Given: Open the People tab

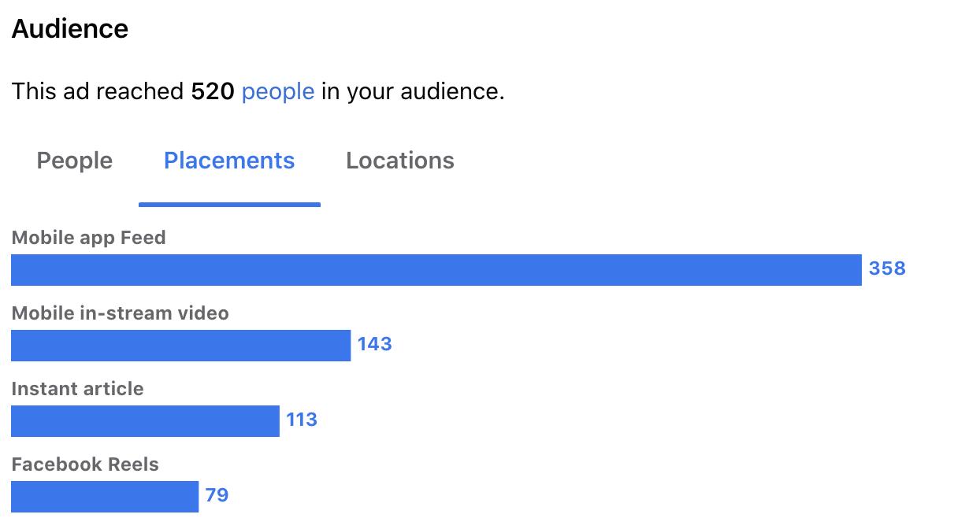Looking at the screenshot, I should pyautogui.click(x=75, y=161).
